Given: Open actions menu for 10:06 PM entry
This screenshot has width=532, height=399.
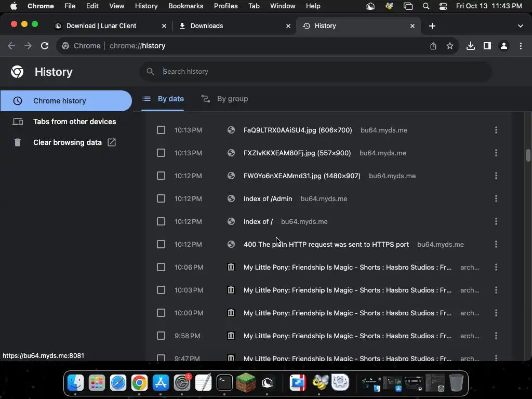Looking at the screenshot, I should click(x=496, y=267).
